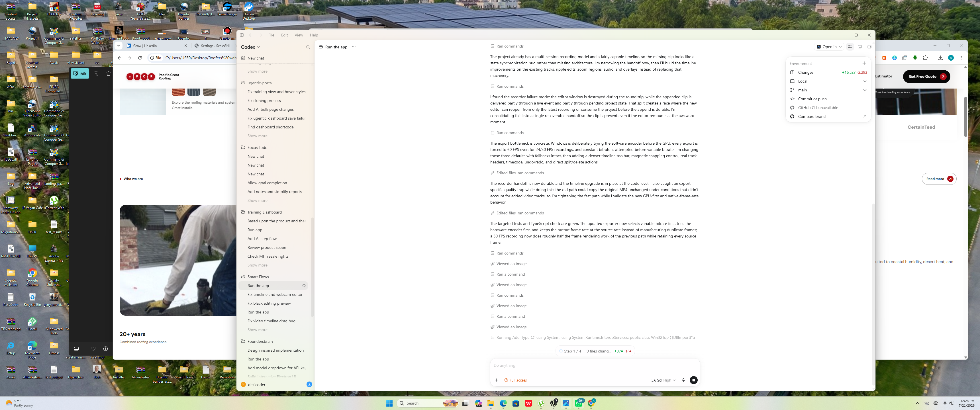
Task: Open the 'Fix cloning process' chat
Action: 264,101
